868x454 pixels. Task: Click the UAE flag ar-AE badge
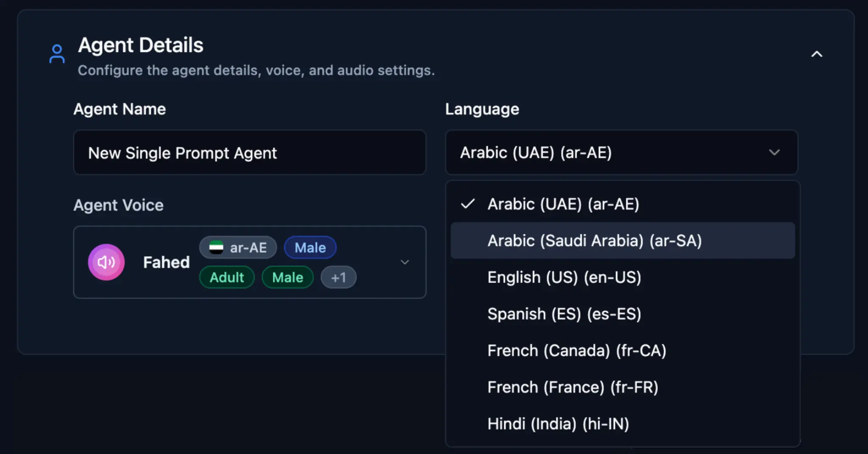point(238,248)
